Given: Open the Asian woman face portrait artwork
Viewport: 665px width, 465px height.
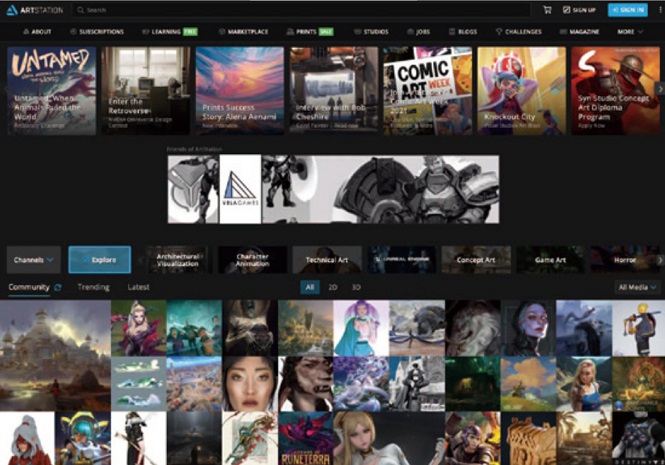Looking at the screenshot, I should tap(250, 384).
